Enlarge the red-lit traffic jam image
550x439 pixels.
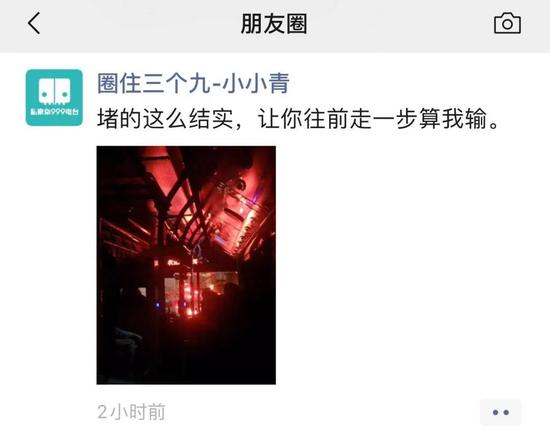[x=186, y=265]
